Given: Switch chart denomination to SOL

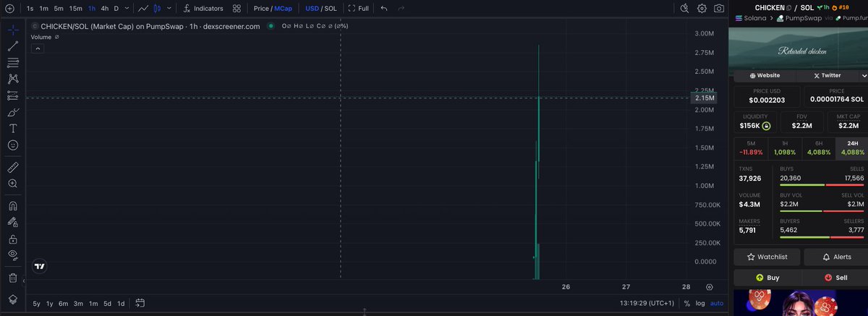Looking at the screenshot, I should (x=330, y=8).
